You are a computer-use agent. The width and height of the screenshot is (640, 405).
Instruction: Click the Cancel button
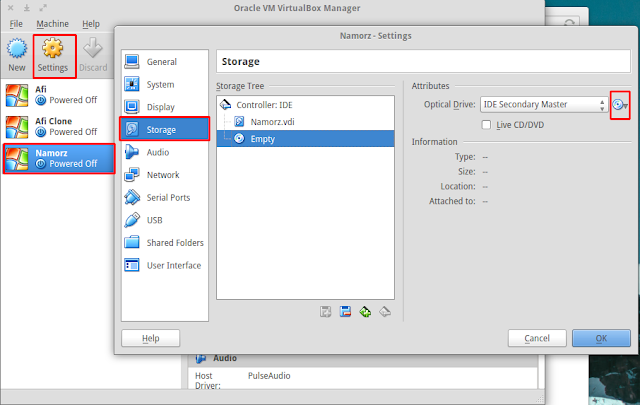pyautogui.click(x=537, y=338)
